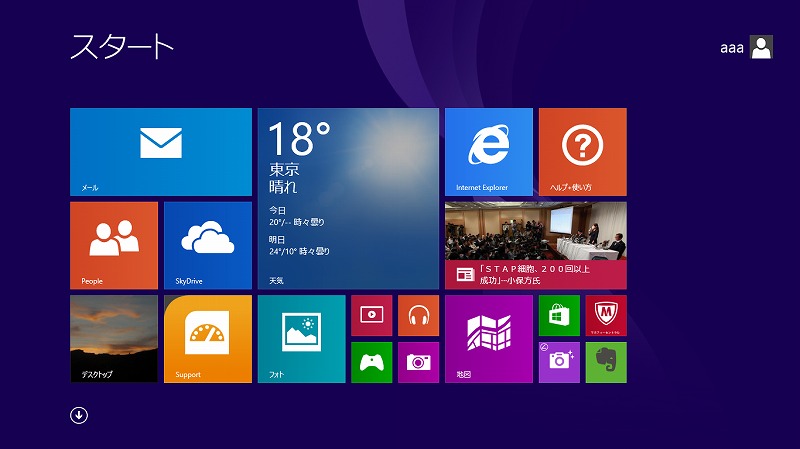Open the Windows Store tile
Viewport: 800px width, 449px height.
559,315
